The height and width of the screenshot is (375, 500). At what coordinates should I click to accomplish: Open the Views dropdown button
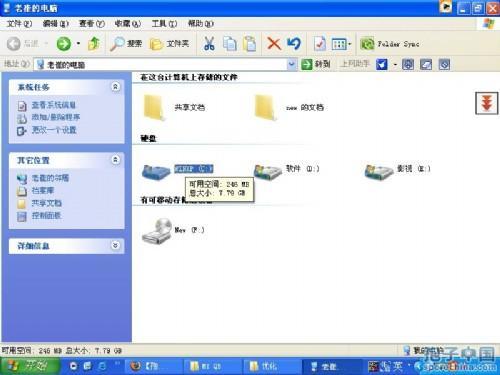pos(341,44)
